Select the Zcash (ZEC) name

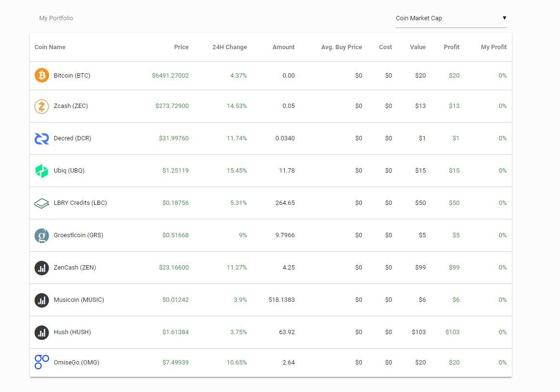pos(71,106)
